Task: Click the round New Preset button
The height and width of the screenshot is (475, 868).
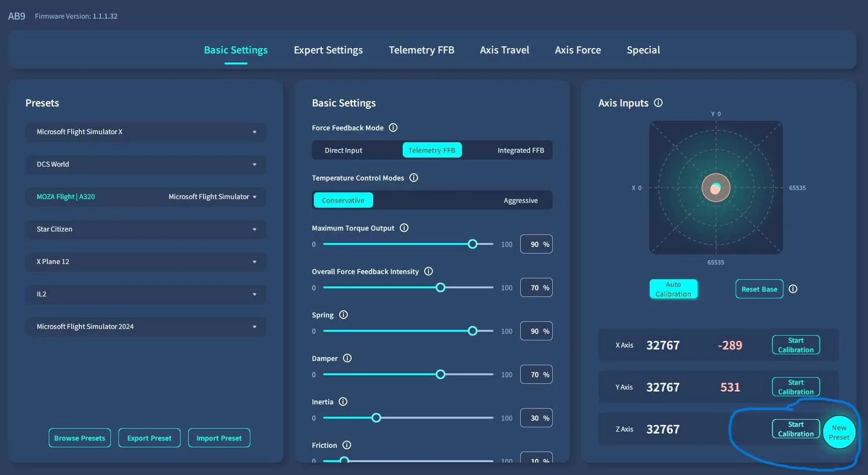Action: point(839,432)
